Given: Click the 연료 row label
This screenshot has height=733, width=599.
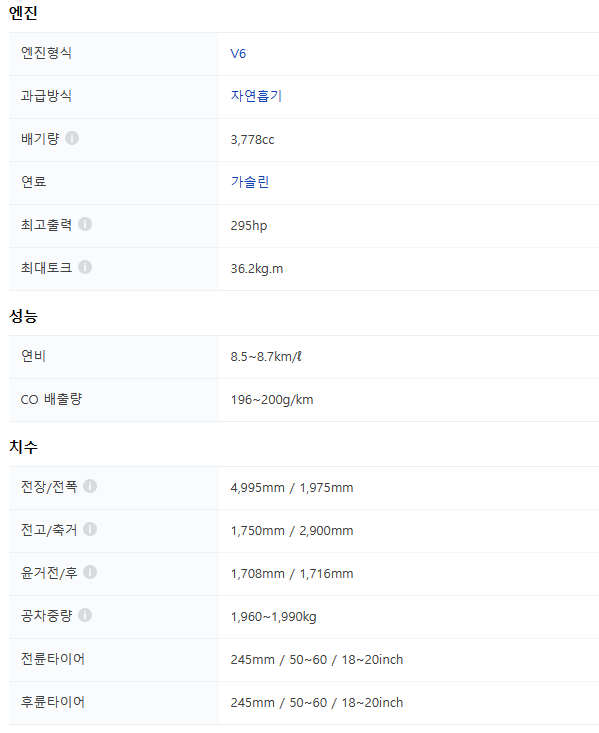Looking at the screenshot, I should pyautogui.click(x=34, y=182).
